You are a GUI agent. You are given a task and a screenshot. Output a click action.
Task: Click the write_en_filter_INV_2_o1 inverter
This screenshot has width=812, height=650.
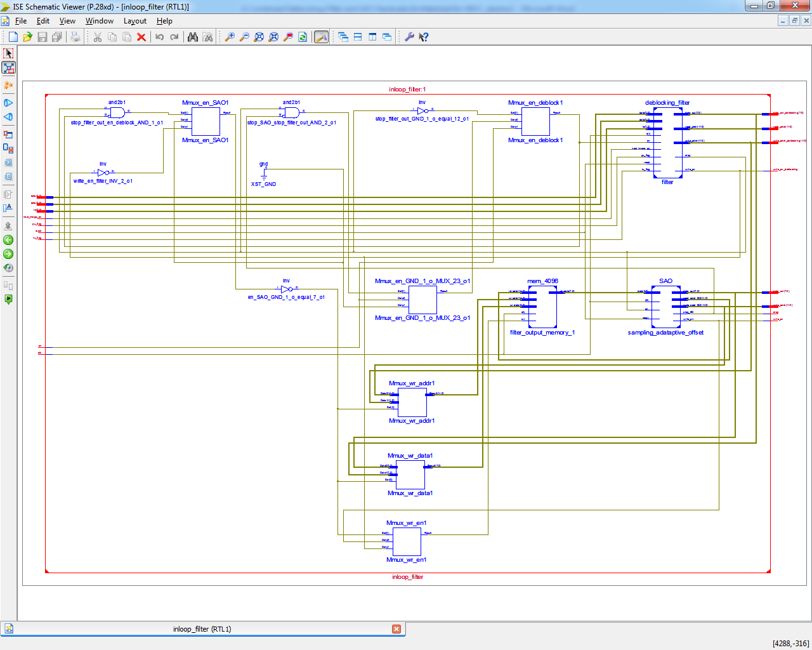click(103, 172)
